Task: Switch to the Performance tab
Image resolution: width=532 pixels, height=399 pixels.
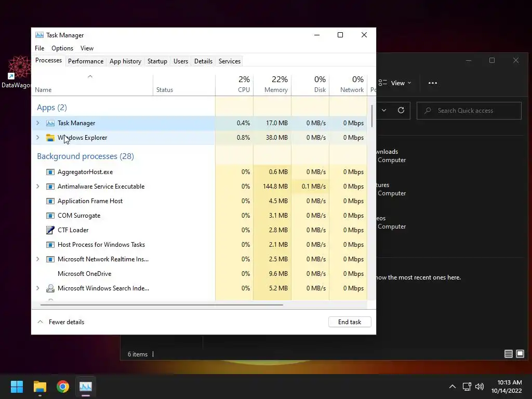Action: pos(86,61)
